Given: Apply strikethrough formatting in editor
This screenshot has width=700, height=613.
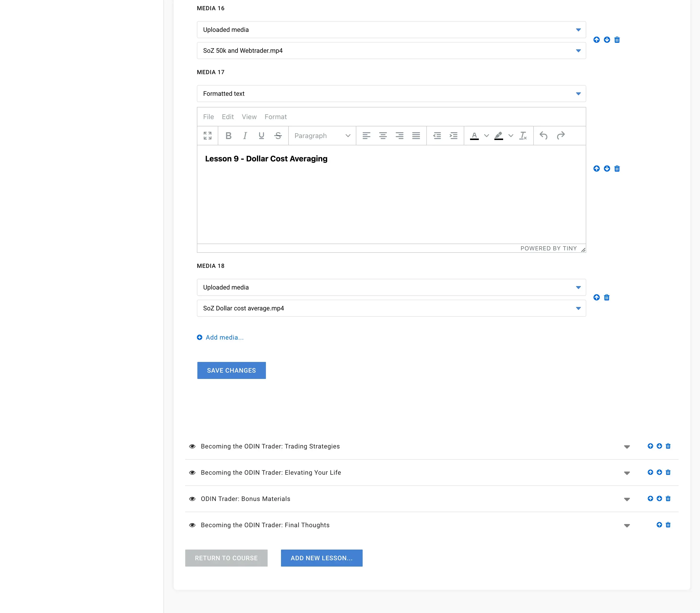Looking at the screenshot, I should point(278,136).
